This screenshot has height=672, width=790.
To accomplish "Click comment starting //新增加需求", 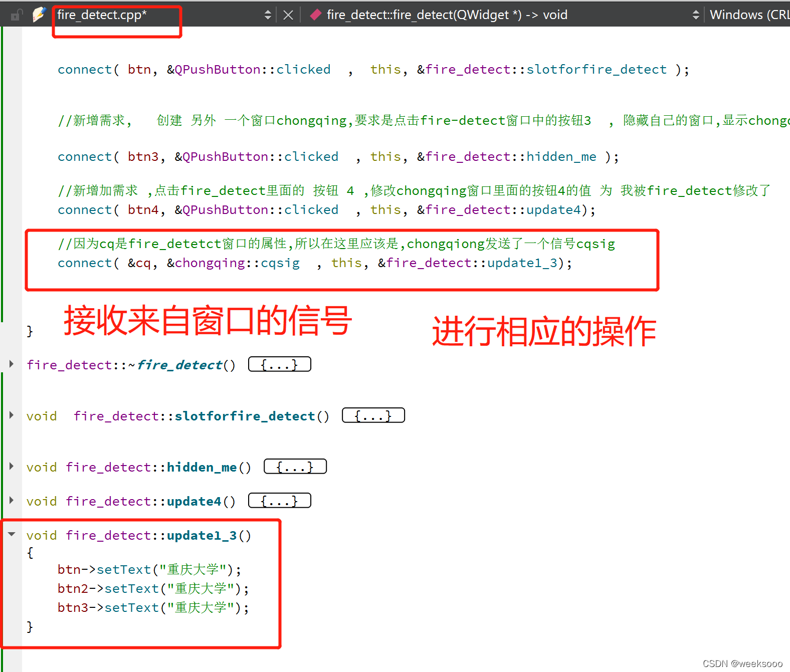I will click(414, 191).
